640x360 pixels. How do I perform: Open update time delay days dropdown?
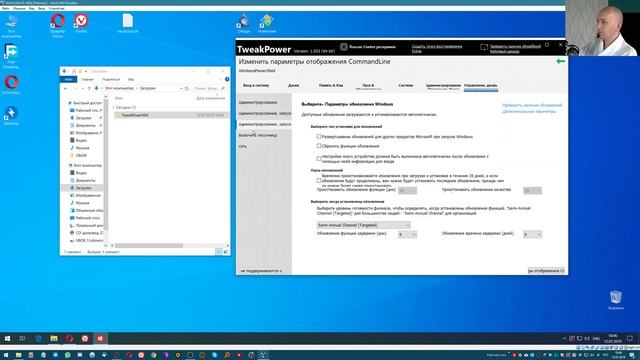tap(532, 234)
